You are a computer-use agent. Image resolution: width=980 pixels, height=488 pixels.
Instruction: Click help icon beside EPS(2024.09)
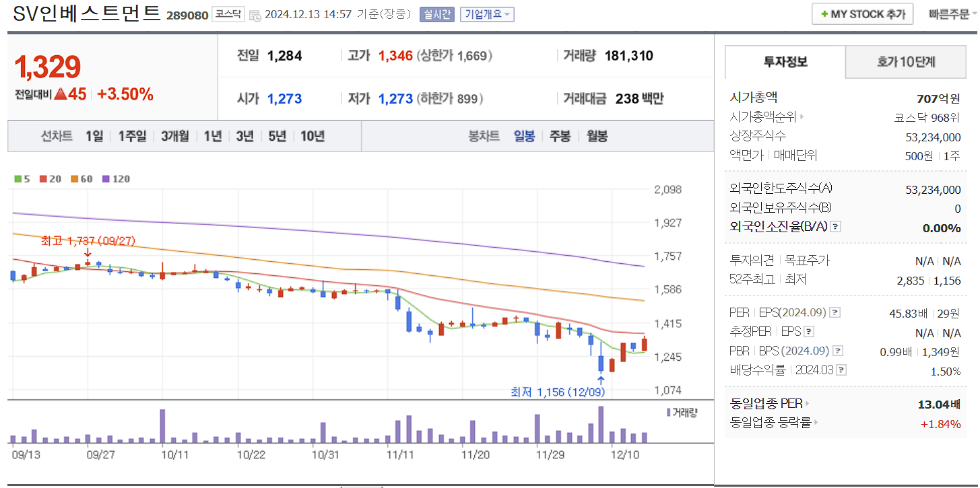834,312
